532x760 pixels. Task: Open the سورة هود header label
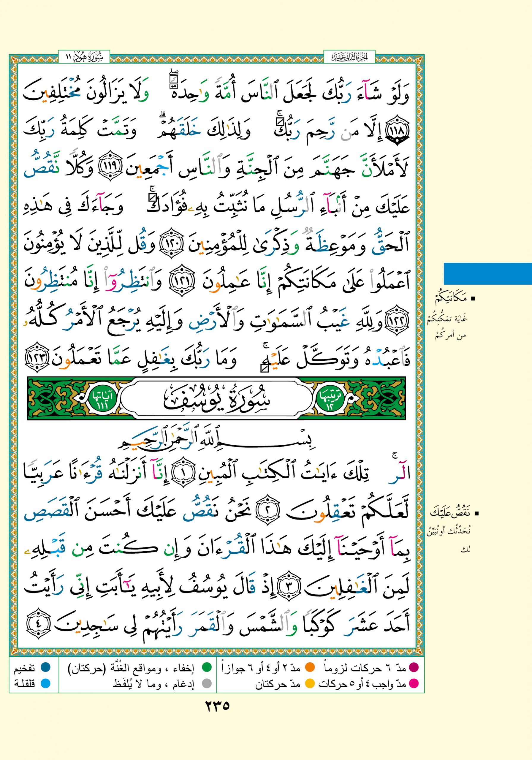coord(84,57)
